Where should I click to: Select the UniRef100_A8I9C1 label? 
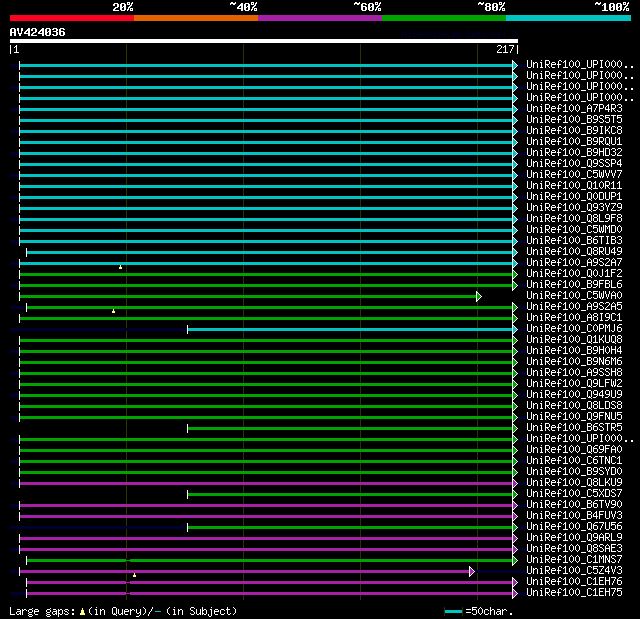574,318
